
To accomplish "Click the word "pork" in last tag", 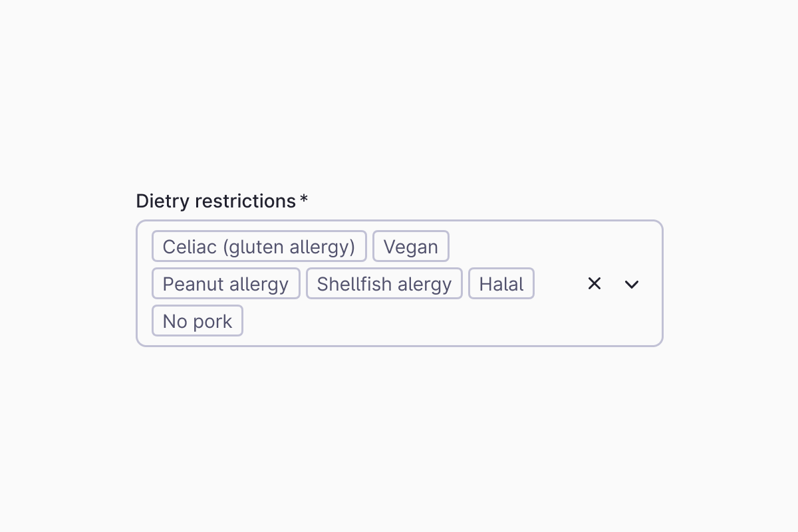I will coord(212,321).
